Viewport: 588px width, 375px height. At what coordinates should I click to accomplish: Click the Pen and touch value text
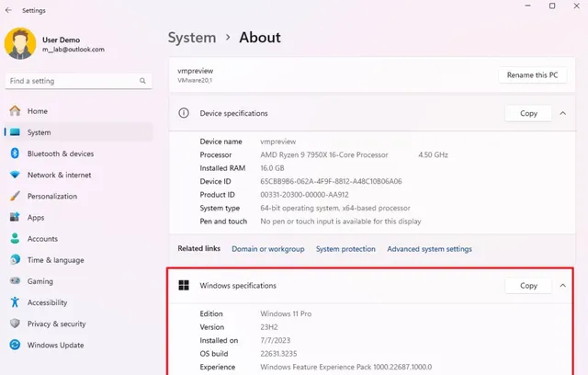tap(341, 222)
